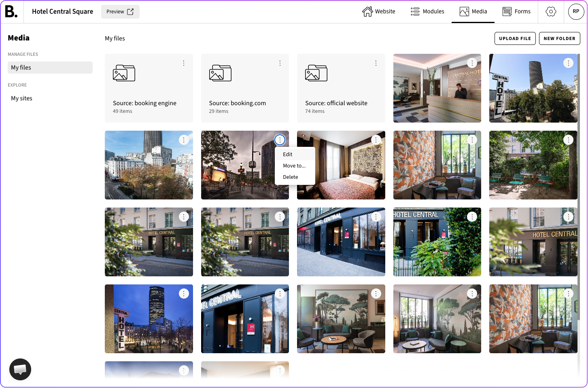Click the 74 items count text
This screenshot has width=588, height=388.
(x=315, y=111)
